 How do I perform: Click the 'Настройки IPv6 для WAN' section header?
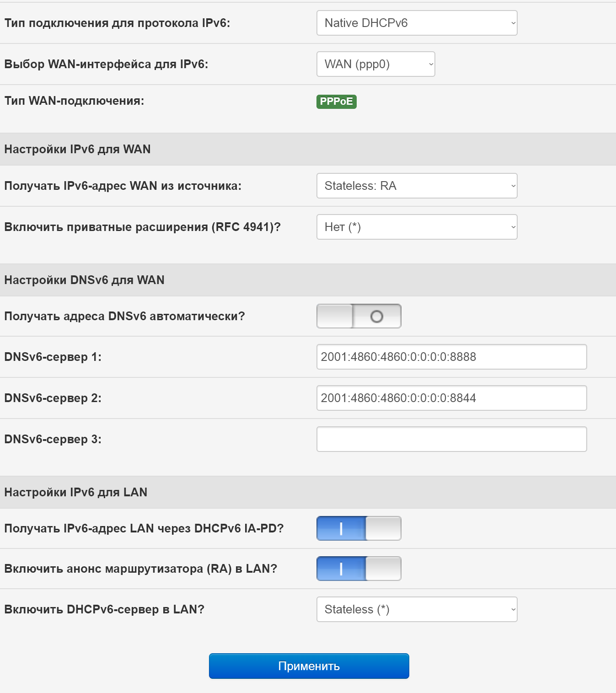pyautogui.click(x=77, y=149)
